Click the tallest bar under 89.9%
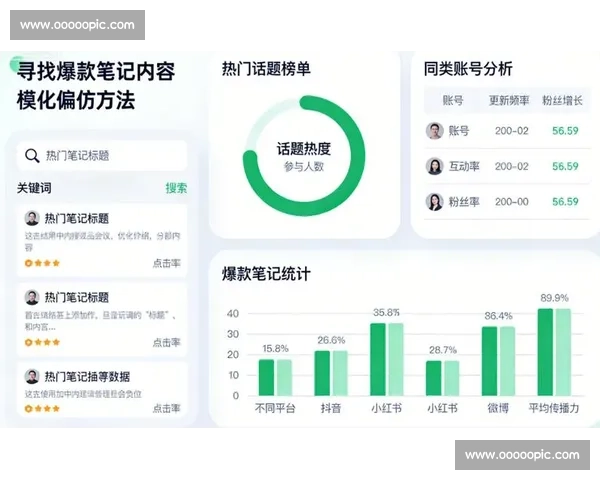Screen dimensions: 600x480 (x=545, y=352)
